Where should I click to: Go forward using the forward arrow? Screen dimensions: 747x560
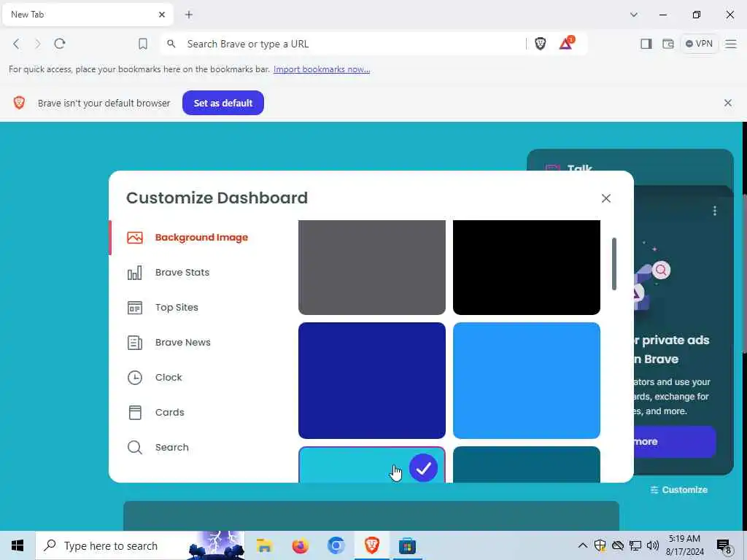pos(38,44)
